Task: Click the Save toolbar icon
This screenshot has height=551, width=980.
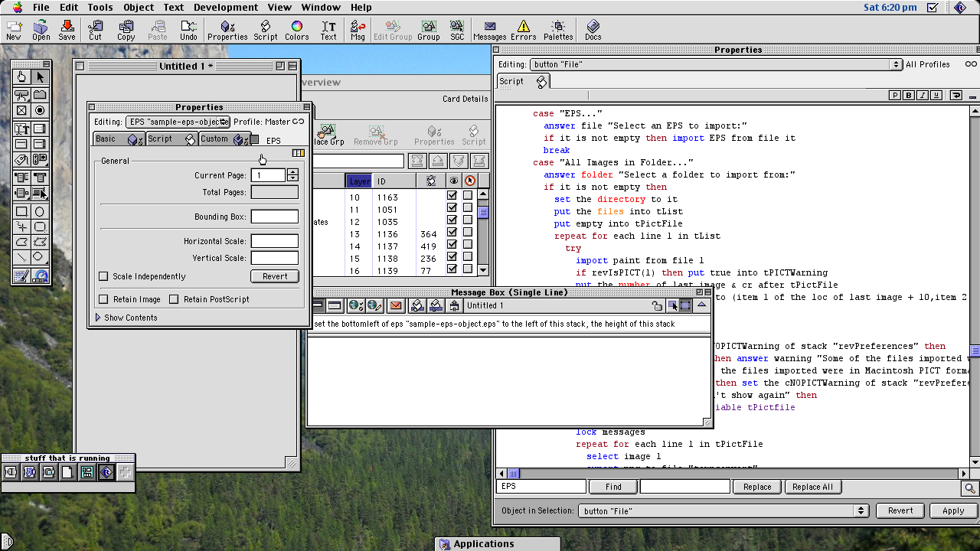Action: [x=67, y=31]
